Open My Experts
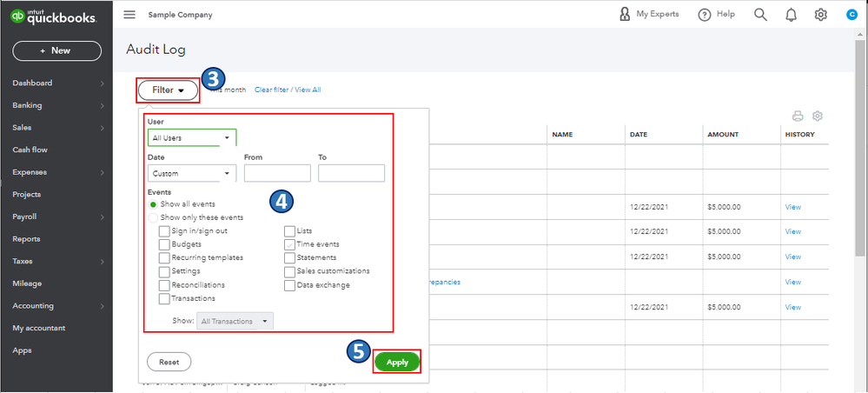 point(649,15)
